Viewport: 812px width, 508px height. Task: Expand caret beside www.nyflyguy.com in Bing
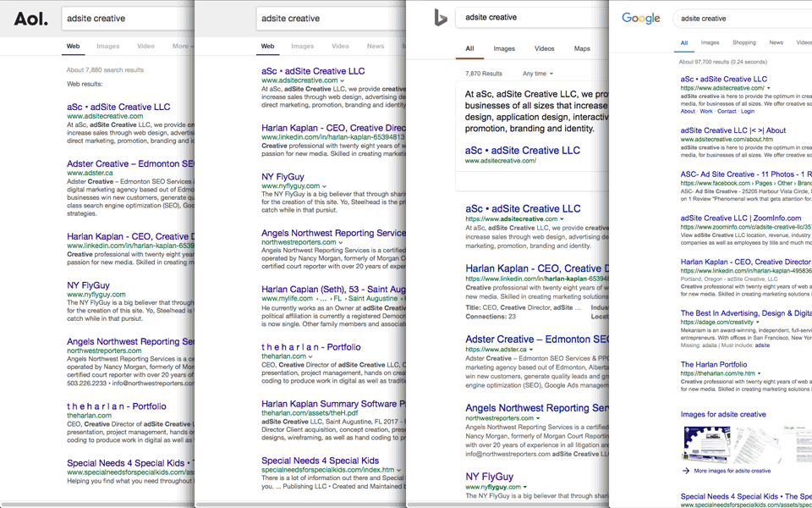[x=525, y=488]
